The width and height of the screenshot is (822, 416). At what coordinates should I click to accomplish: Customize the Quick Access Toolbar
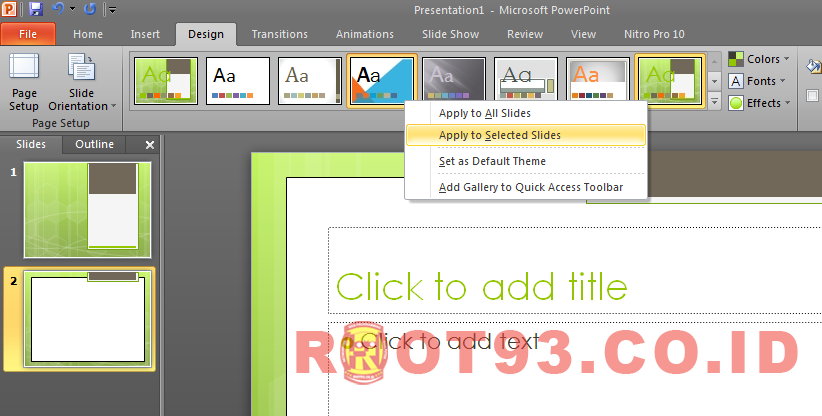coord(112,9)
